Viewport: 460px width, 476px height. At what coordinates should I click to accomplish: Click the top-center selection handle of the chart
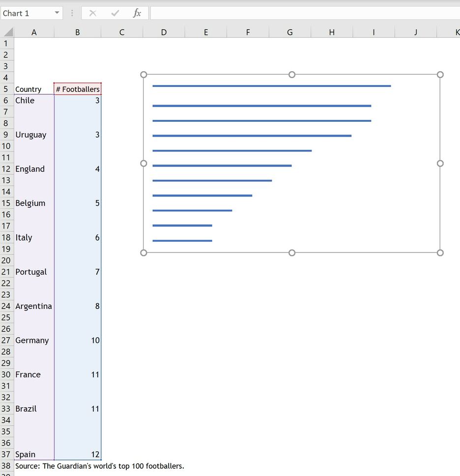tap(291, 74)
